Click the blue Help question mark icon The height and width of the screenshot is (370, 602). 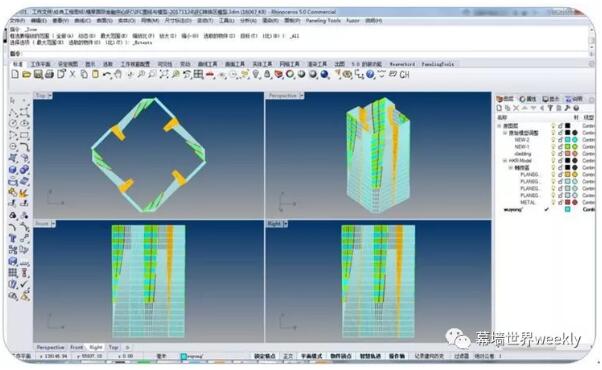(370, 74)
